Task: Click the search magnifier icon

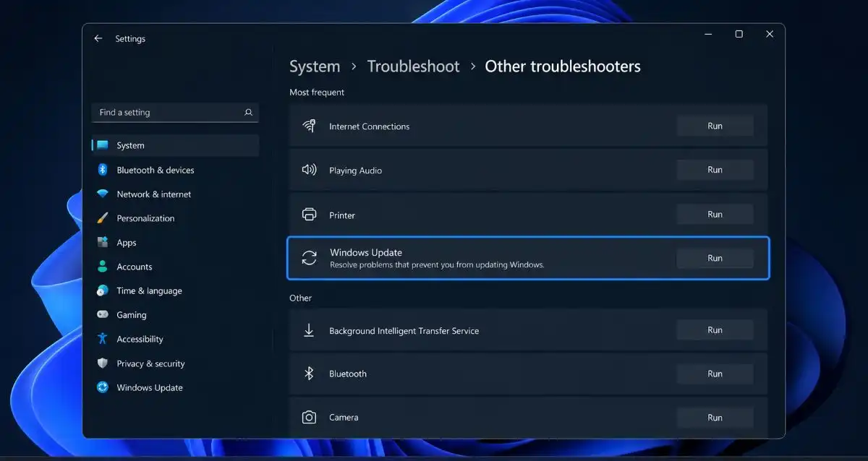Action: (x=249, y=113)
